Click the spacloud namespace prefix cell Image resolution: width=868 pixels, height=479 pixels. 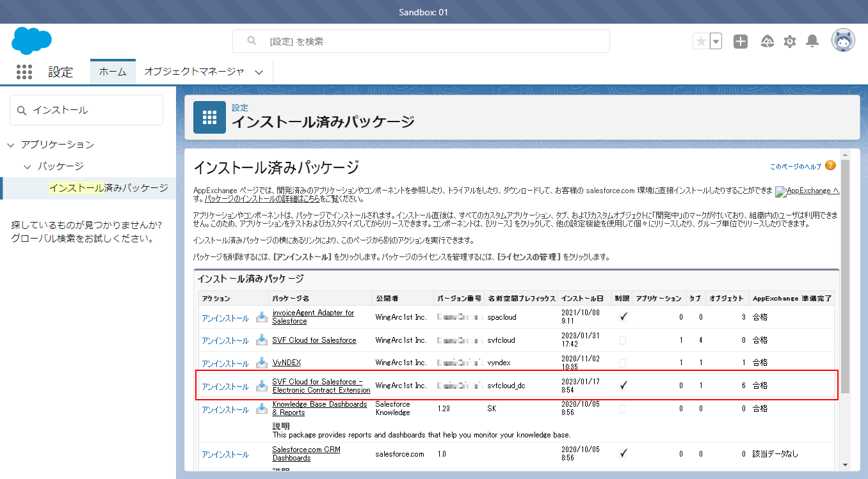[502, 317]
